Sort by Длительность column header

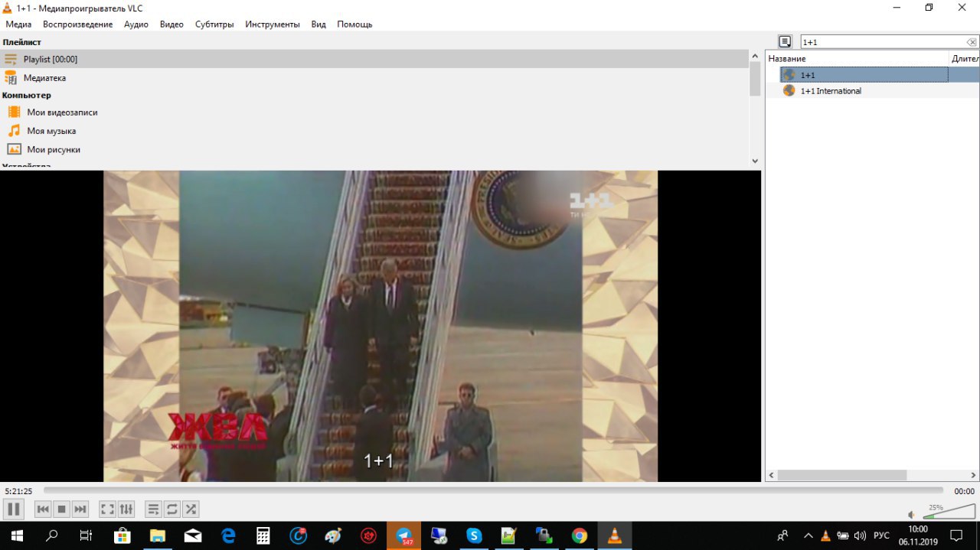(965, 59)
